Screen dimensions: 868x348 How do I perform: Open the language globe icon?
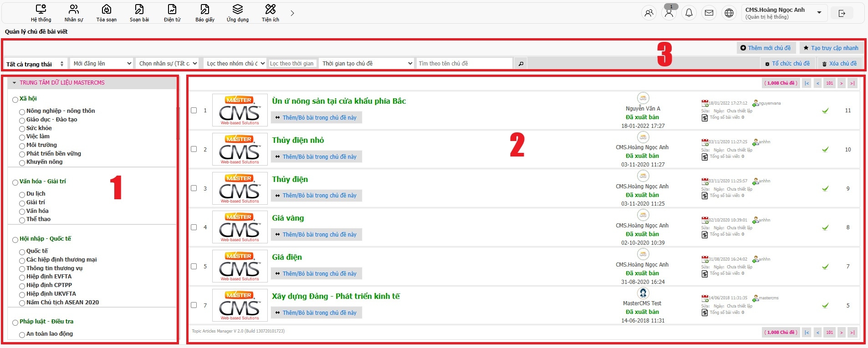(729, 13)
